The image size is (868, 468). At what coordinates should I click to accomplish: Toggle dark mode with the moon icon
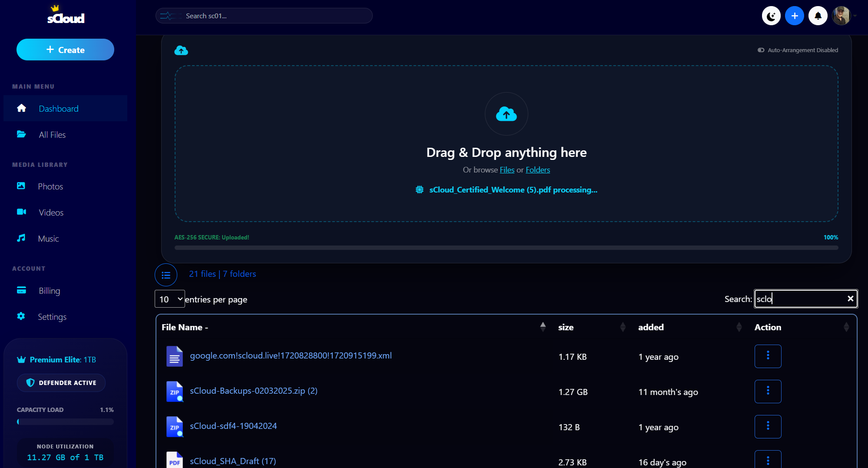pyautogui.click(x=771, y=16)
